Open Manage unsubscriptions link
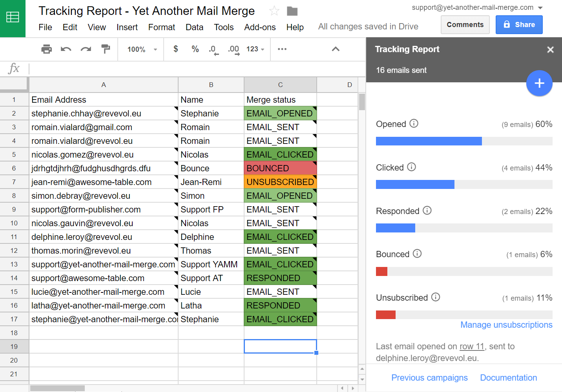 [x=506, y=325]
